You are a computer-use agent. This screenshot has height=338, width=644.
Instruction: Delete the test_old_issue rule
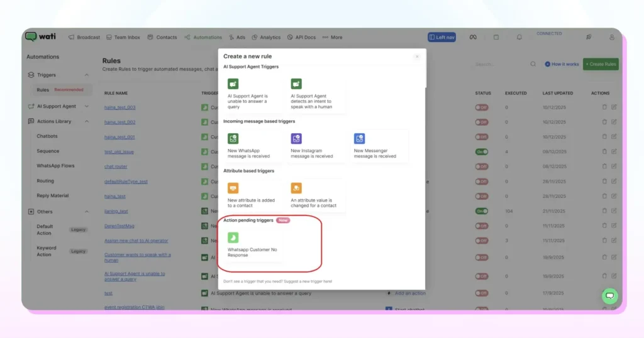point(604,151)
